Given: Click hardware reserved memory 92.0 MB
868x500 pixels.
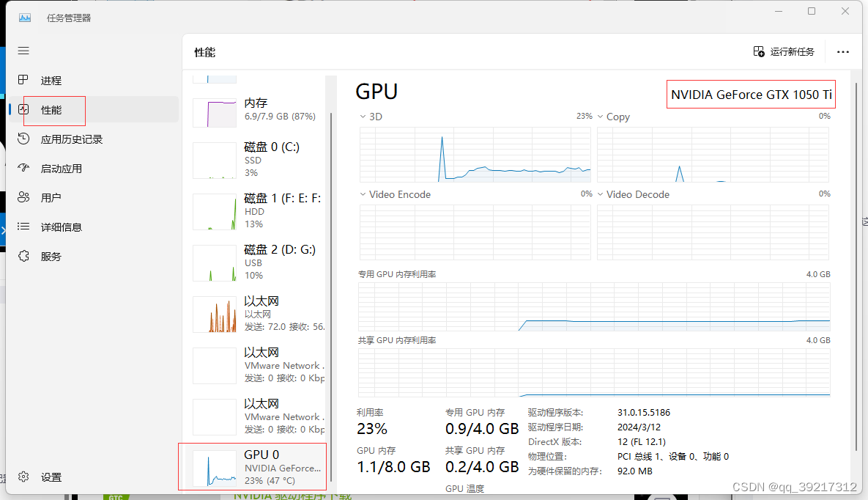Looking at the screenshot, I should tap(635, 471).
